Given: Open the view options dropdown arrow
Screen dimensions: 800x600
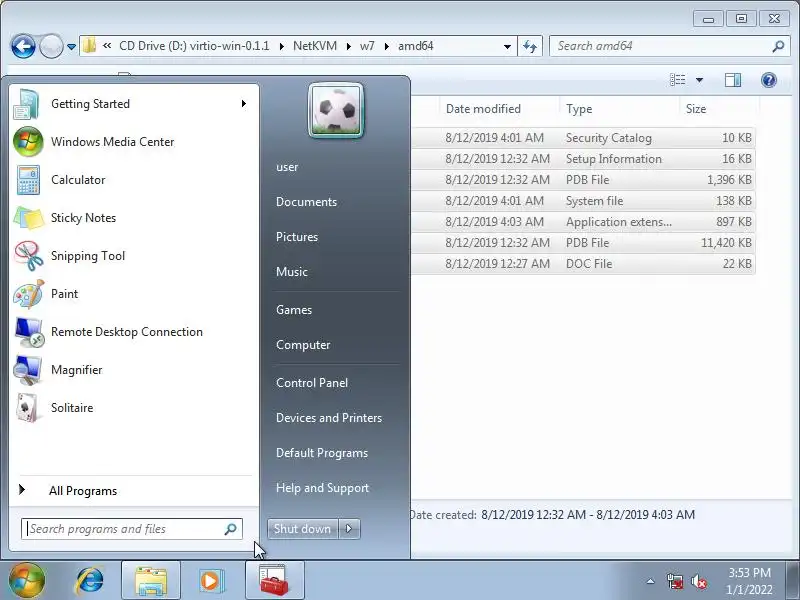Looking at the screenshot, I should (x=699, y=80).
